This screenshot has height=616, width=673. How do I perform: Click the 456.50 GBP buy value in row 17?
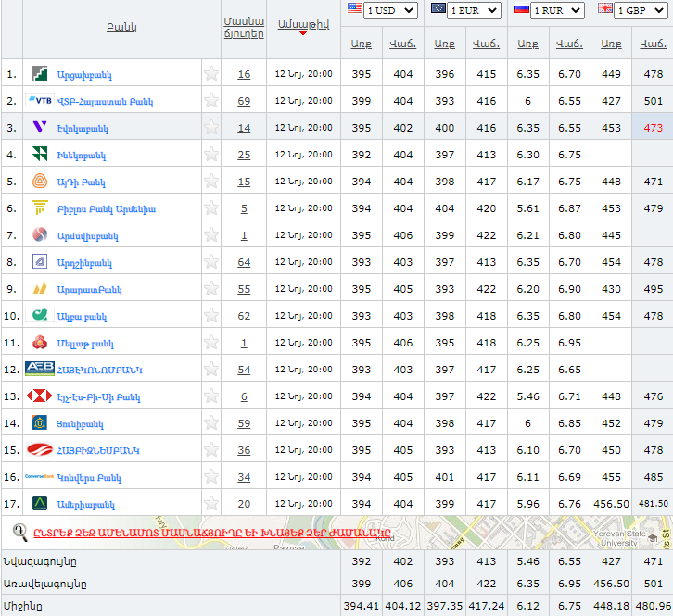pos(611,504)
